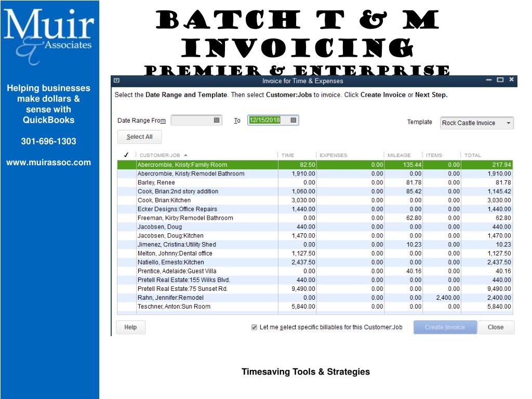Close the Invoice for Time & Expenses window
Image resolution: width=532 pixels, height=399 pixels.
pos(511,79)
